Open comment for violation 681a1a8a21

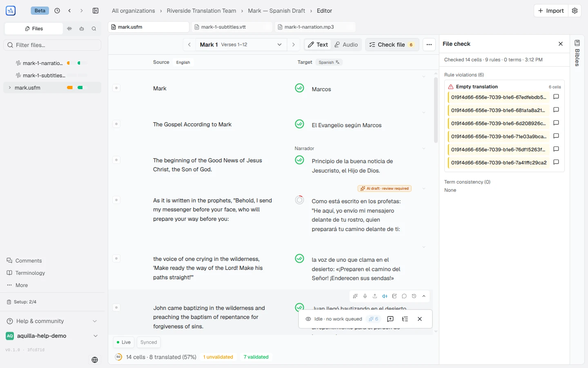coord(556,110)
